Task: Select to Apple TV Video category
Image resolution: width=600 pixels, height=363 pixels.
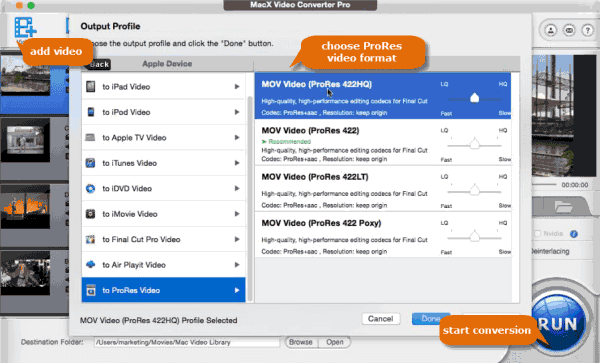Action: click(x=163, y=137)
